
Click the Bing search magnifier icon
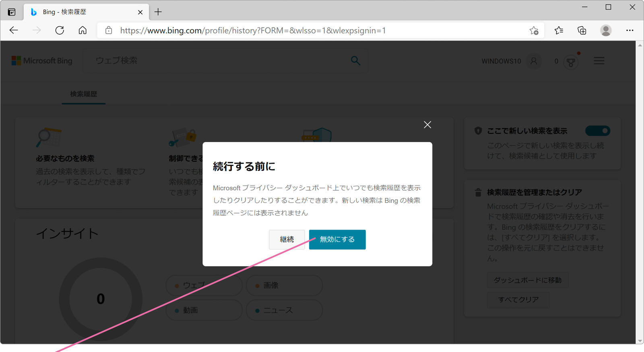355,61
